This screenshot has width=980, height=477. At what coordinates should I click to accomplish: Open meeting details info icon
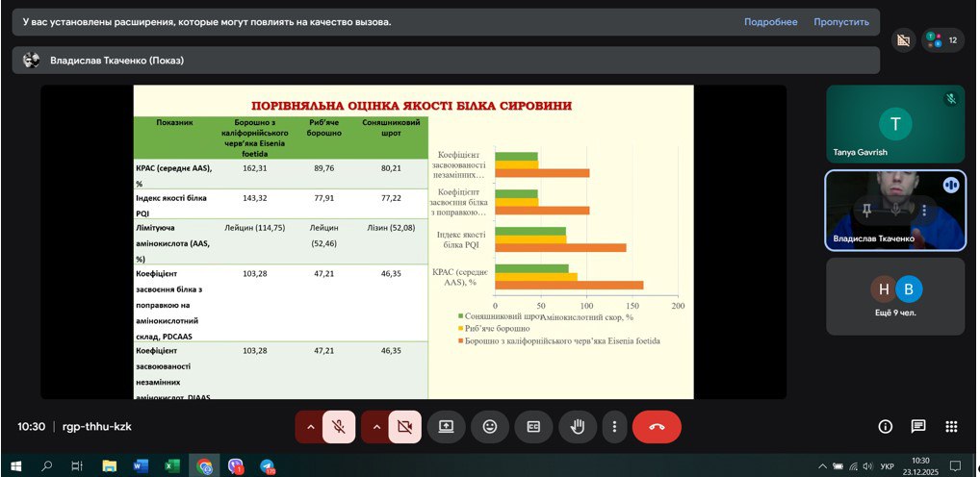[886, 426]
